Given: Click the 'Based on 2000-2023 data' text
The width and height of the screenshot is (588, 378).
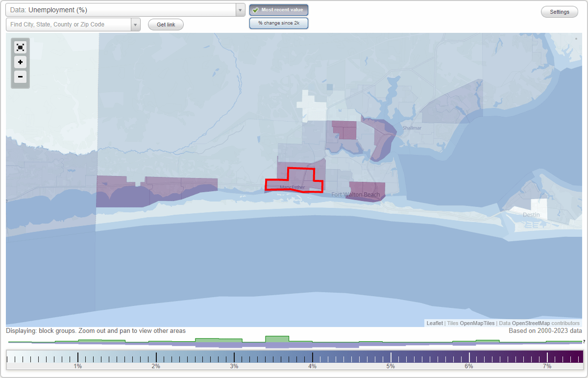Looking at the screenshot, I should [545, 331].
